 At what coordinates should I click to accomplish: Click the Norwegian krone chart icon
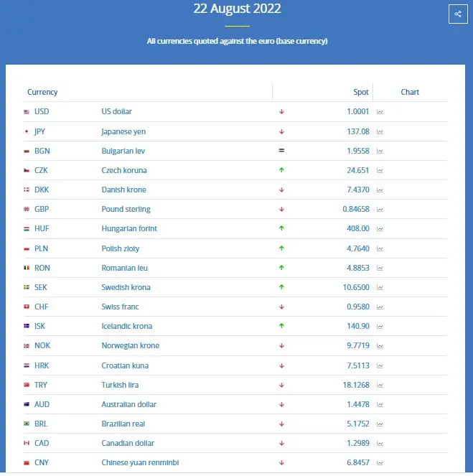(x=380, y=346)
